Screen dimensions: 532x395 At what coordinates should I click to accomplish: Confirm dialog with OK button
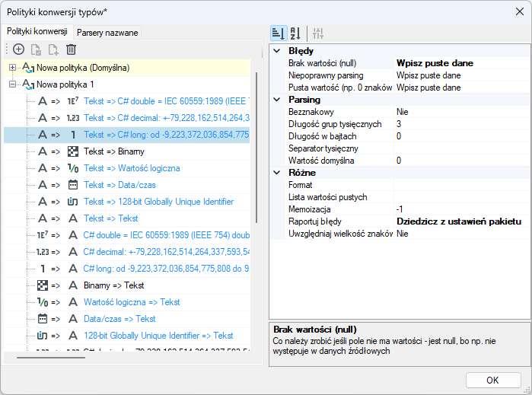(493, 380)
